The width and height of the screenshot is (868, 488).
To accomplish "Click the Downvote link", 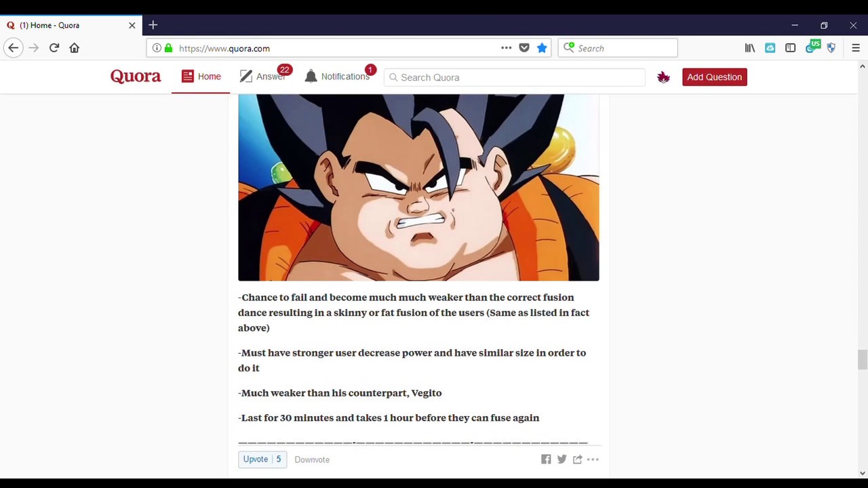I will (312, 460).
